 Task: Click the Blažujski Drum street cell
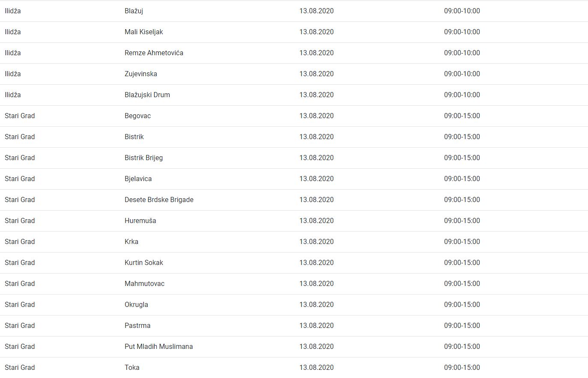click(x=147, y=95)
